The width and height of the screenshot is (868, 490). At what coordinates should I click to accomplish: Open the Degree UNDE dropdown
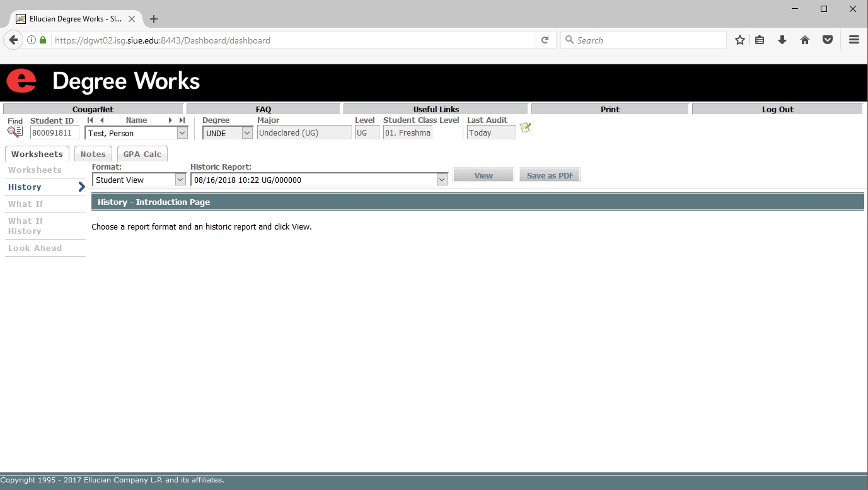point(247,133)
